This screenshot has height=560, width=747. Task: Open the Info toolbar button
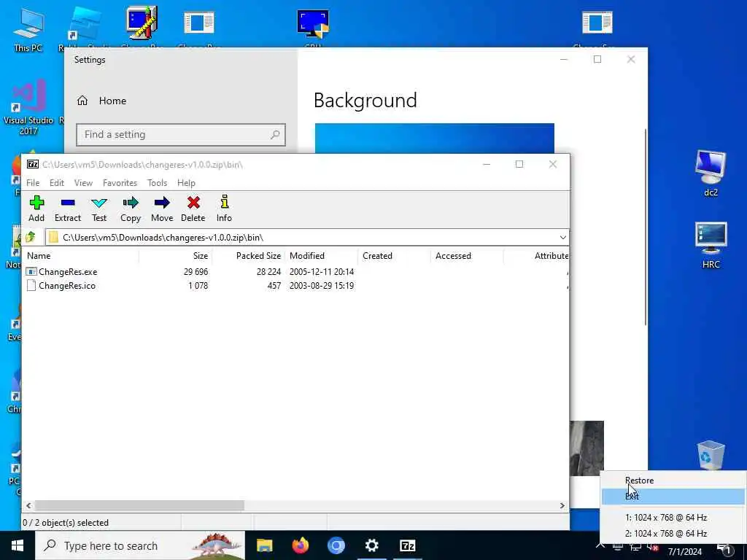pyautogui.click(x=225, y=209)
